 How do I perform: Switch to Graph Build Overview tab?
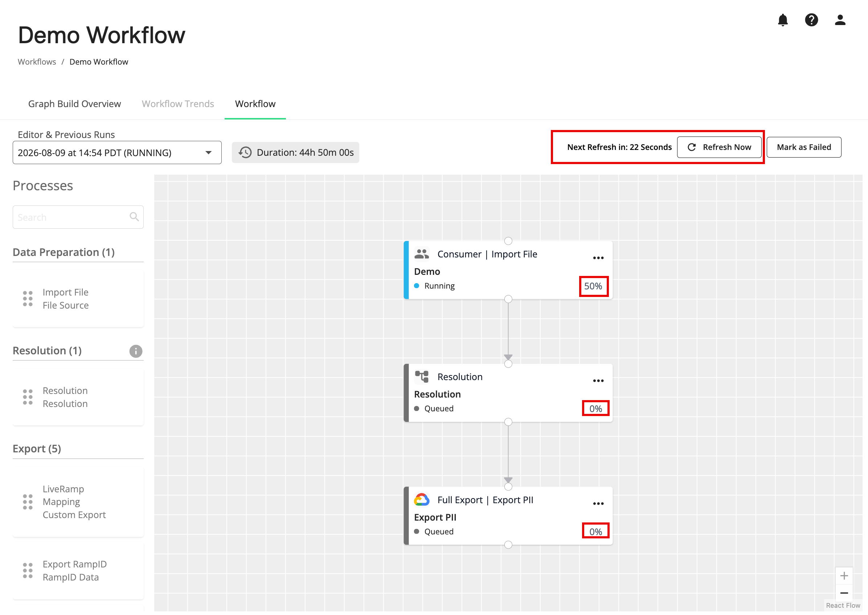pos(75,104)
